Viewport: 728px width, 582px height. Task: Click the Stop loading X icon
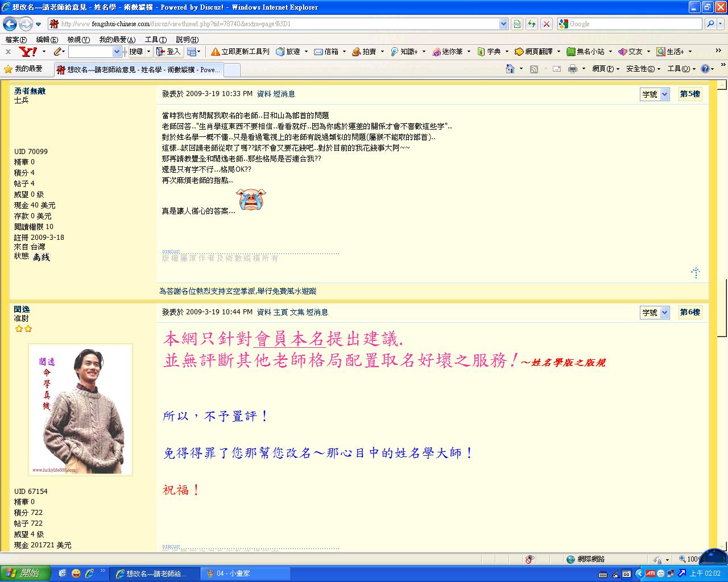546,24
